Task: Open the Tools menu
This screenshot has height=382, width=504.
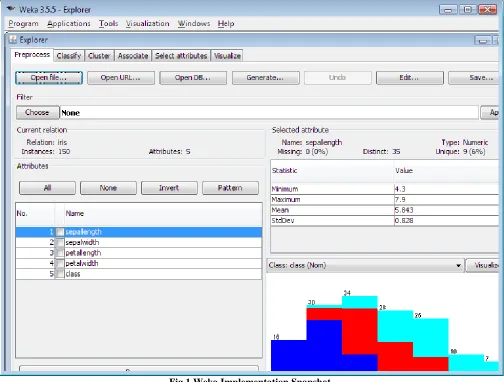Action: 108,24
